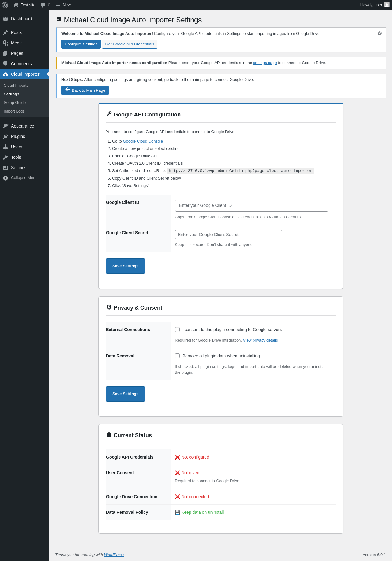
Task: Open the Google Cloud Console link
Action: click(x=143, y=141)
